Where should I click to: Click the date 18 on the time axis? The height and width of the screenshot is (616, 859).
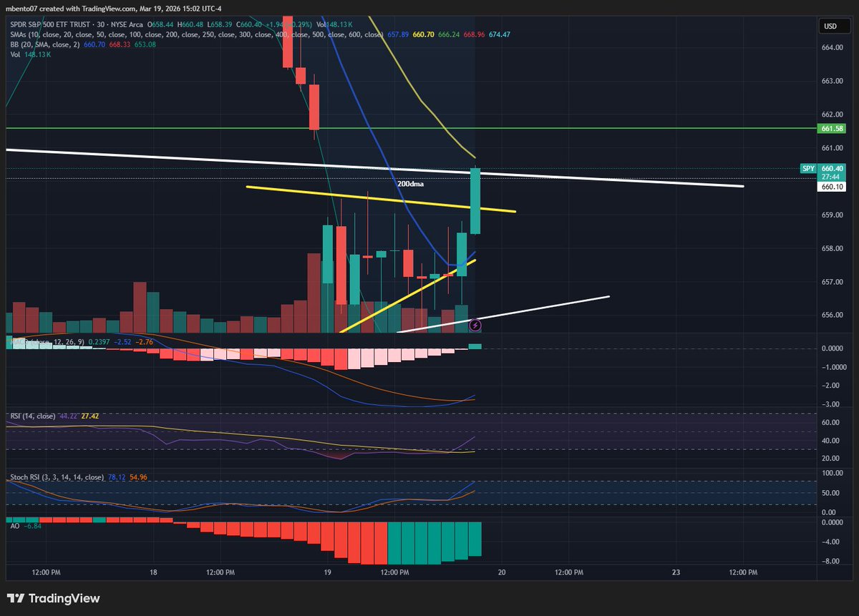[x=154, y=572]
